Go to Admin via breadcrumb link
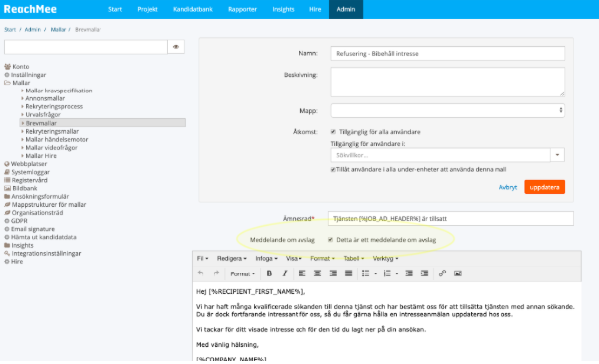 pos(33,30)
